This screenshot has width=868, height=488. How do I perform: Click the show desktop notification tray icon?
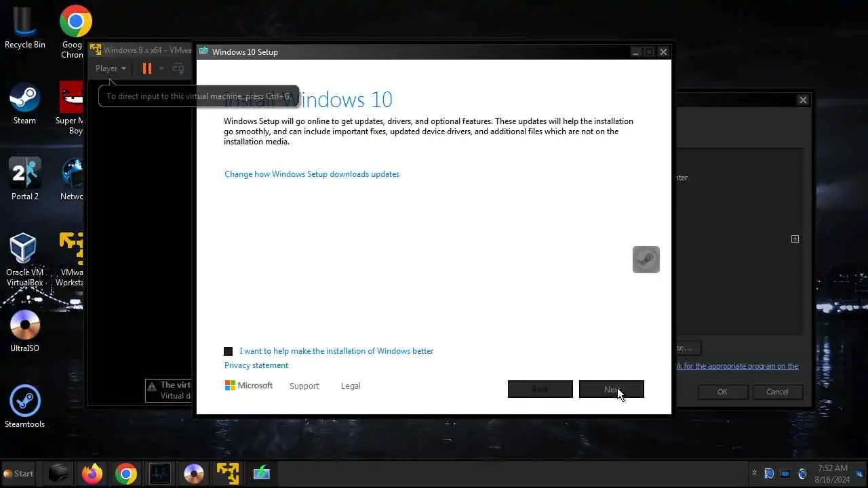pos(860,474)
